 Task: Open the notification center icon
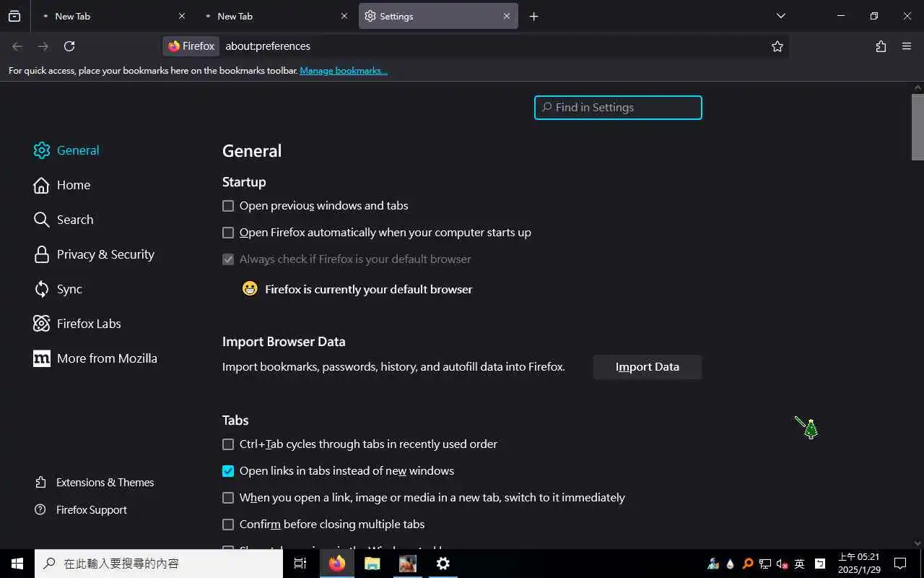pos(900,564)
